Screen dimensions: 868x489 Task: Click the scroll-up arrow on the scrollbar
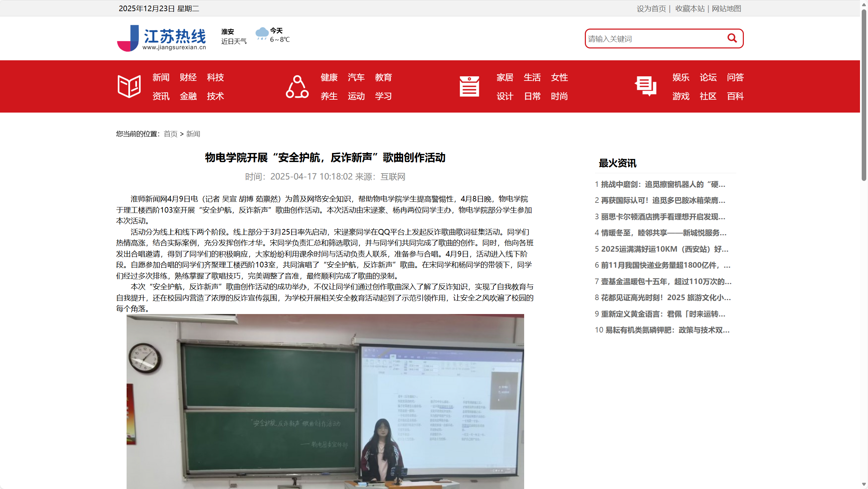pyautogui.click(x=864, y=4)
